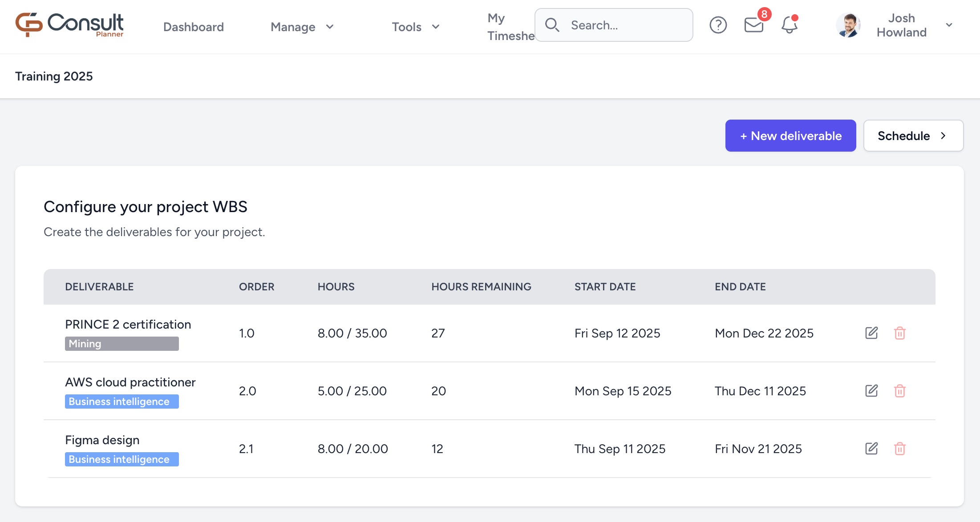
Task: Go to the Dashboard page
Action: (193, 27)
